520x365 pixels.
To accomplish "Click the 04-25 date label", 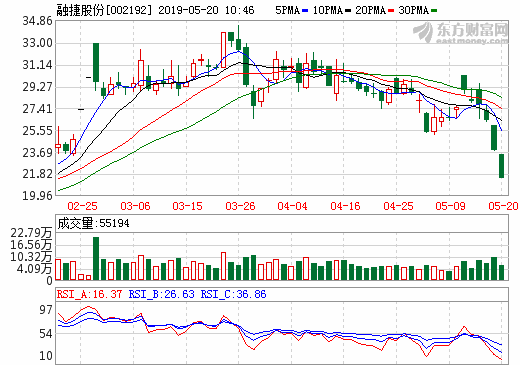I will click(398, 206).
